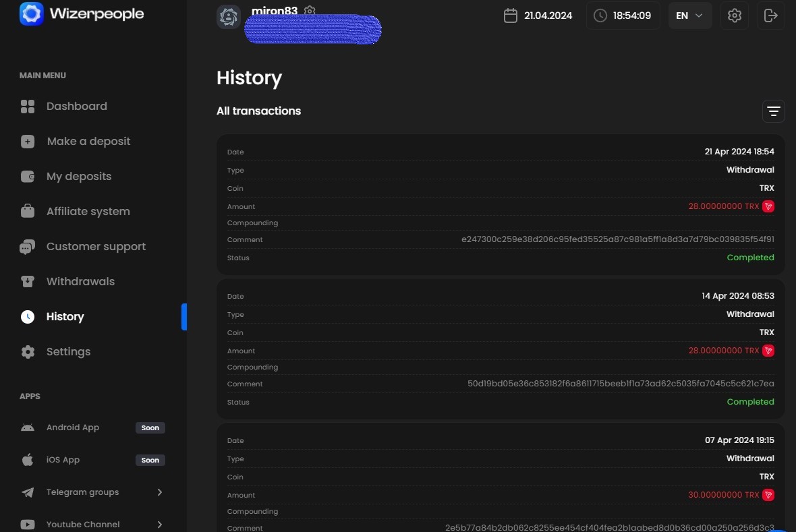Click the Youtube Channel play icon
Image resolution: width=796 pixels, height=532 pixels.
[x=28, y=525]
